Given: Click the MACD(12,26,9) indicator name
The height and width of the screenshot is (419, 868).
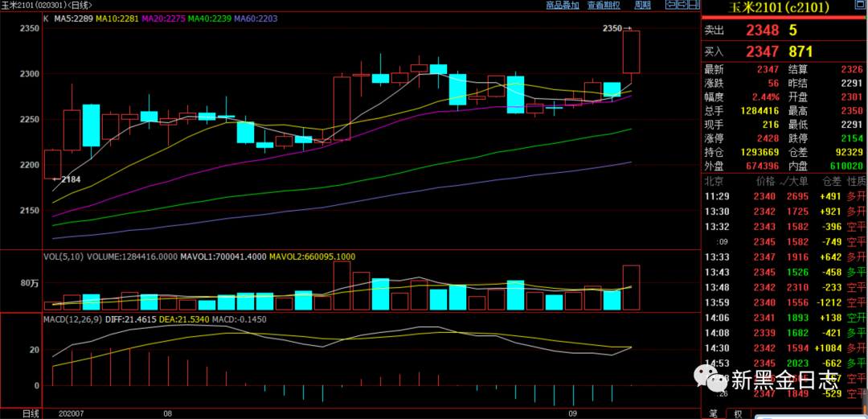Looking at the screenshot, I should coord(72,320).
